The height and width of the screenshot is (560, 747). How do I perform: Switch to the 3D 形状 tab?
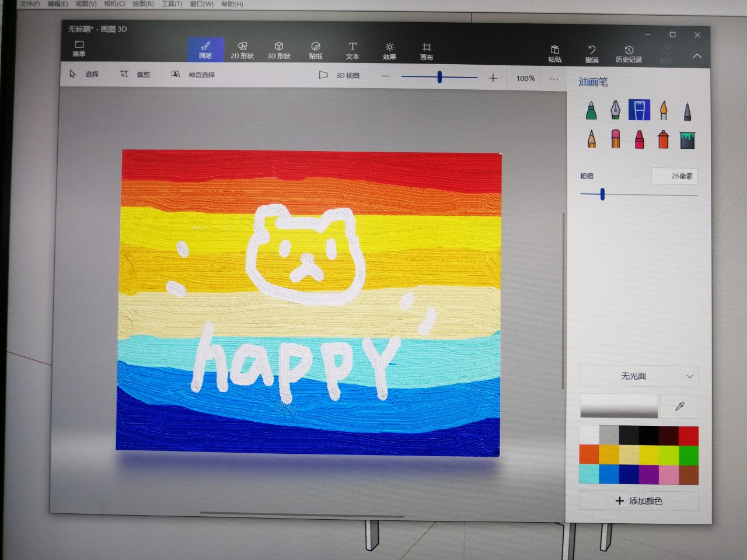(279, 50)
